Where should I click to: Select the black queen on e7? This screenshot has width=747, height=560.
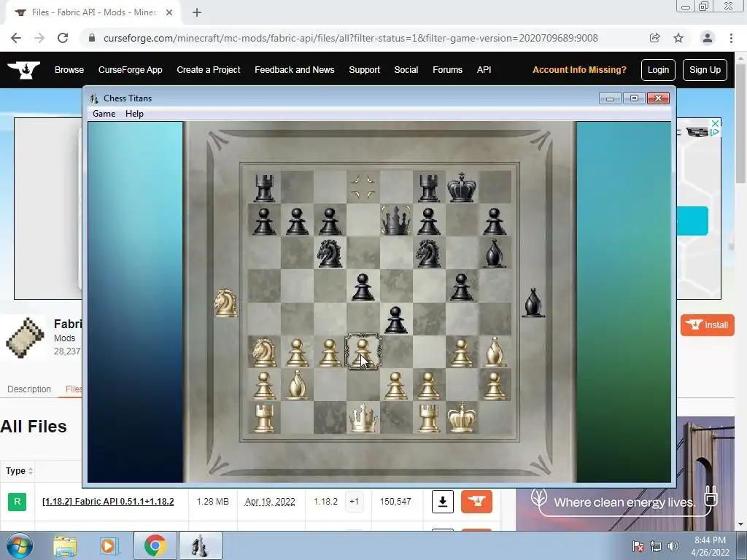click(396, 220)
